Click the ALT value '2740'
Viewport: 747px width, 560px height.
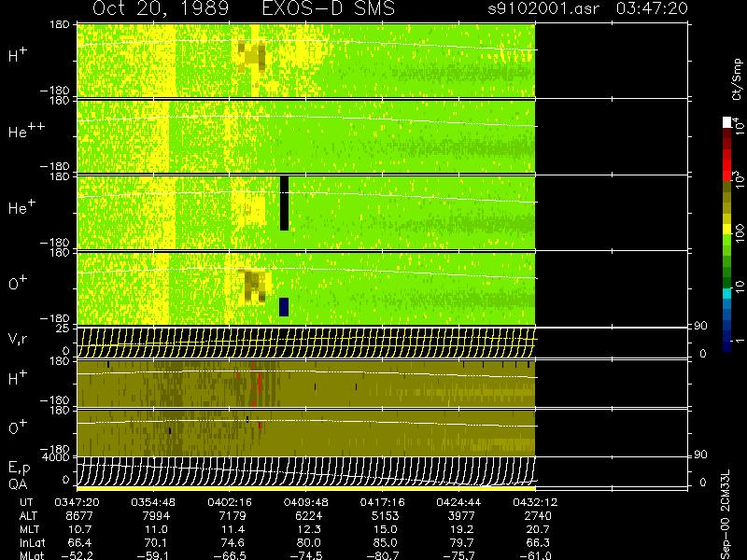(x=538, y=516)
